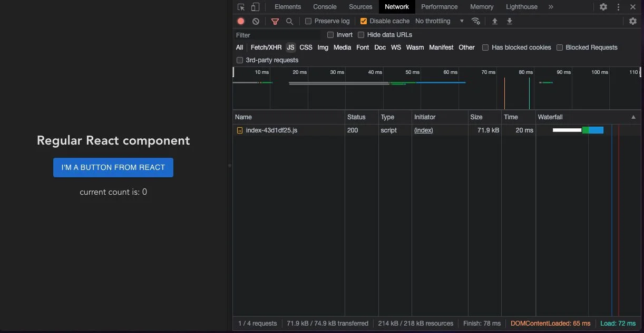Close the DevTools panel

633,7
